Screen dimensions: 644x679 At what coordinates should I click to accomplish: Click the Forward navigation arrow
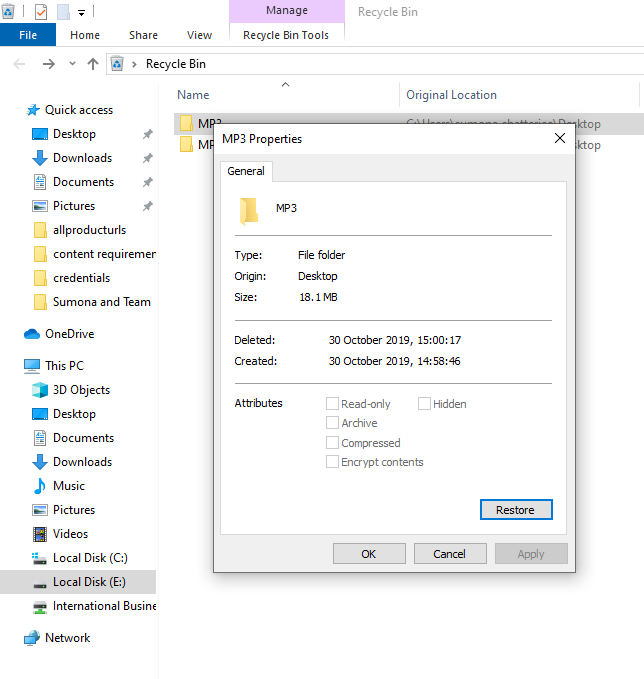(49, 64)
